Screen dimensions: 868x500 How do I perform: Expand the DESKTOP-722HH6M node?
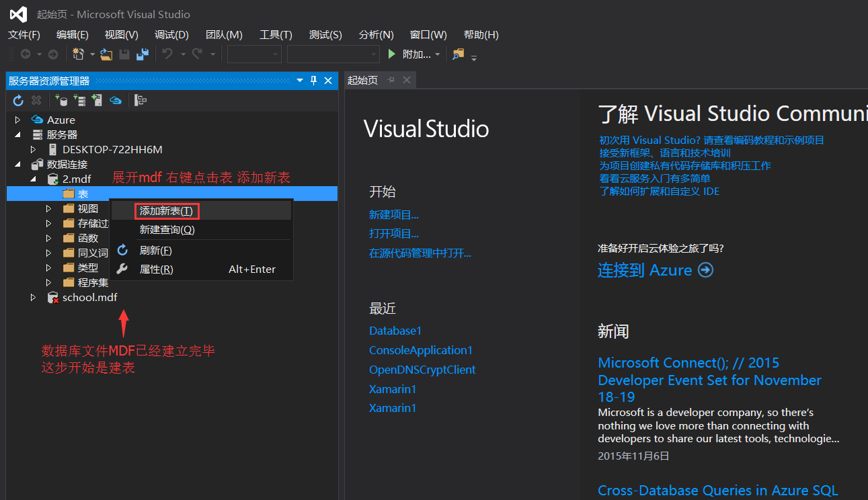coord(33,149)
